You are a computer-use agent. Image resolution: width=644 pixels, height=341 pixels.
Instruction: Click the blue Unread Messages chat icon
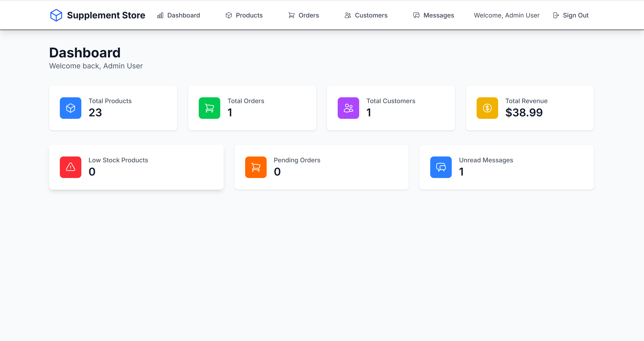pyautogui.click(x=441, y=167)
